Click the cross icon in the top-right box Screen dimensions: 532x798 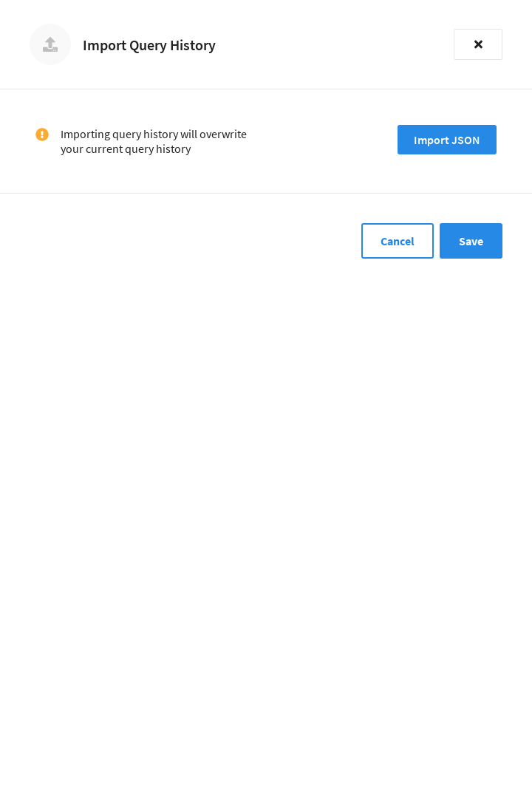478,44
